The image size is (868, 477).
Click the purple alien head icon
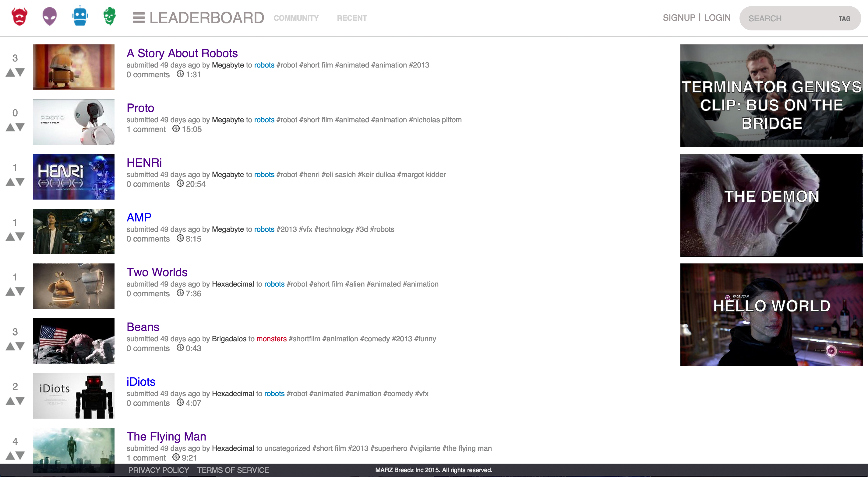(x=50, y=16)
